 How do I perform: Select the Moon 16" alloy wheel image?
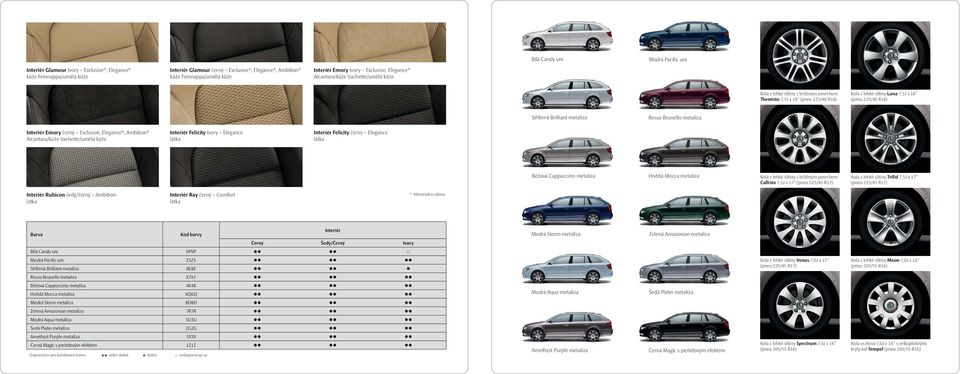click(x=890, y=222)
